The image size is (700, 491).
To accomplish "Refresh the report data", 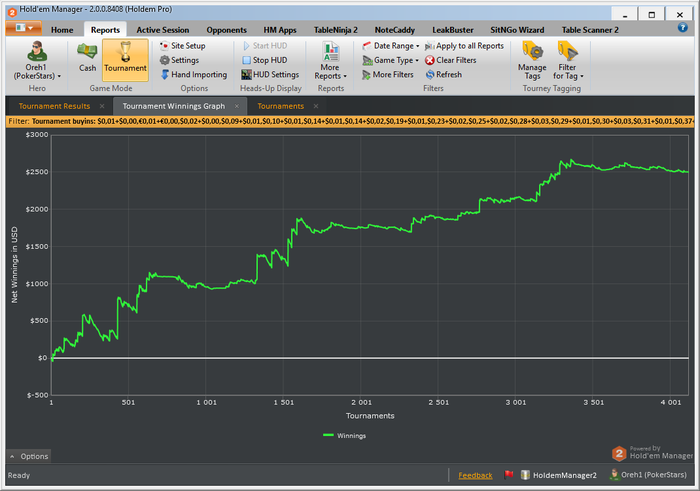I will click(444, 75).
